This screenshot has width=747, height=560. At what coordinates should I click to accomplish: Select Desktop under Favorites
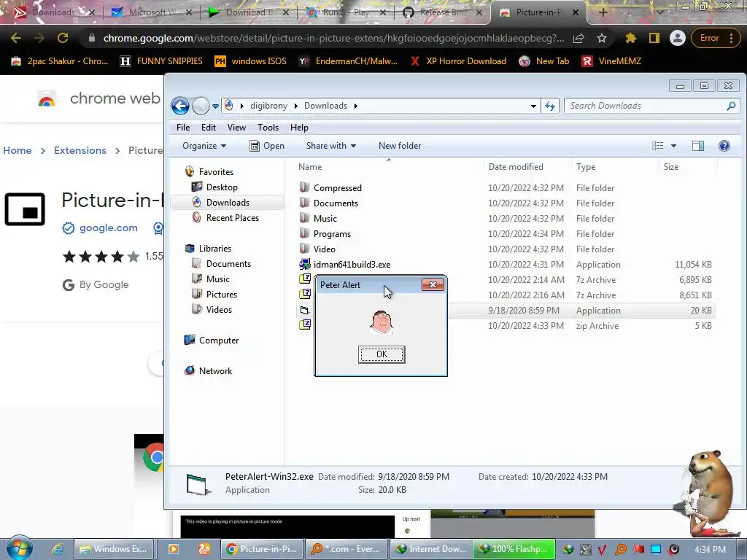click(x=222, y=187)
